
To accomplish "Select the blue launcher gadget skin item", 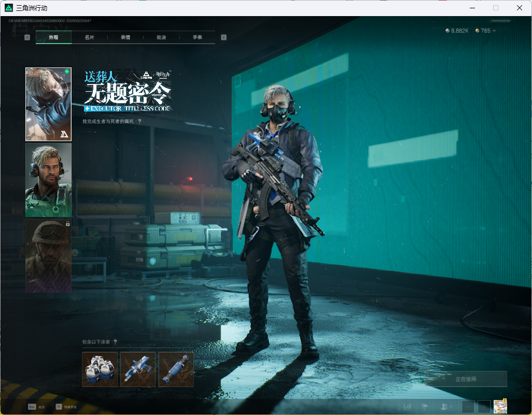I will point(138,369).
